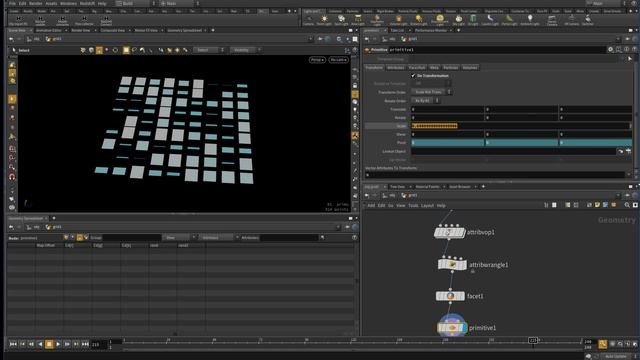
Task: Jump to the last frame
Action: (85, 344)
